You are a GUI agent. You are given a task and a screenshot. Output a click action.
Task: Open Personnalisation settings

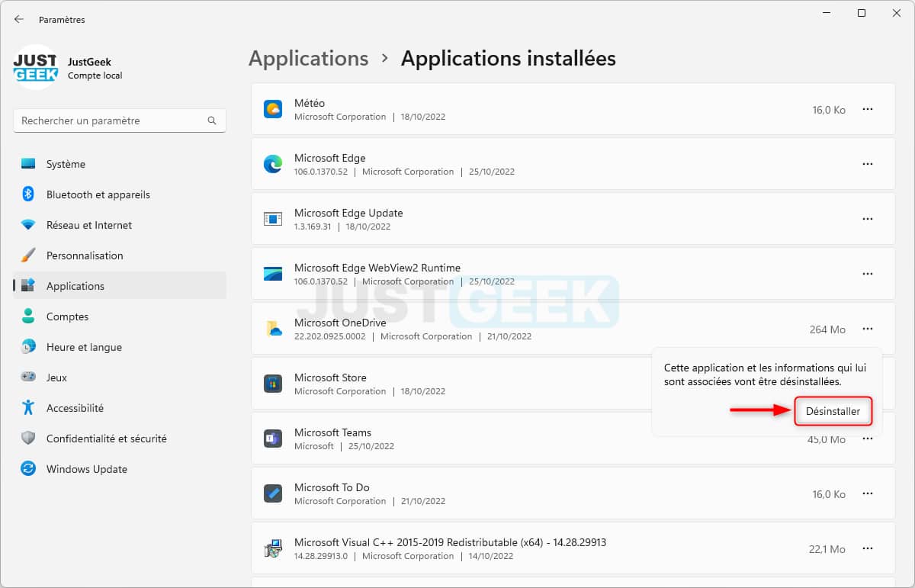[120, 255]
